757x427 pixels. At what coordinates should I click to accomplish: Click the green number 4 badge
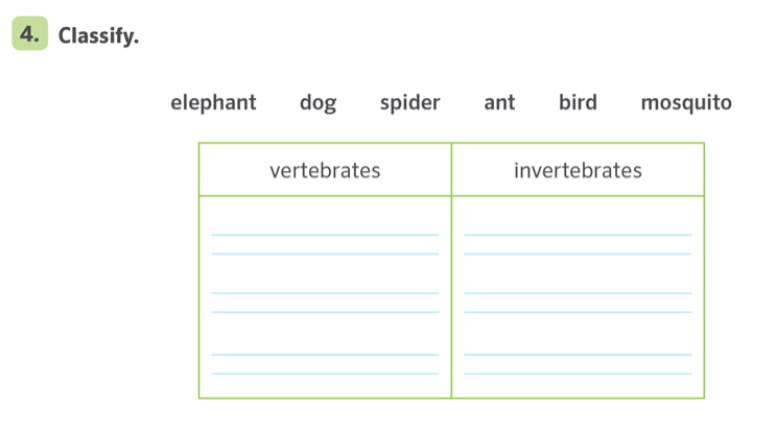point(30,33)
